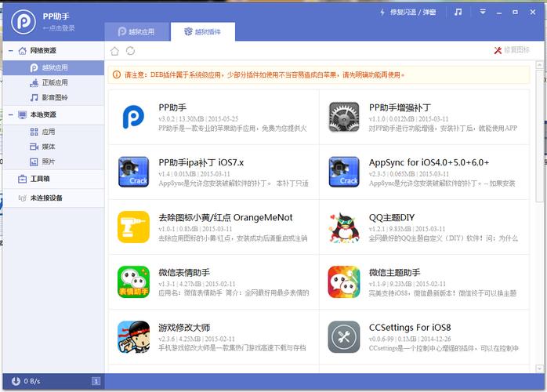Open CCSettings For iOS8 title
This screenshot has height=392, width=547.
[x=410, y=328]
